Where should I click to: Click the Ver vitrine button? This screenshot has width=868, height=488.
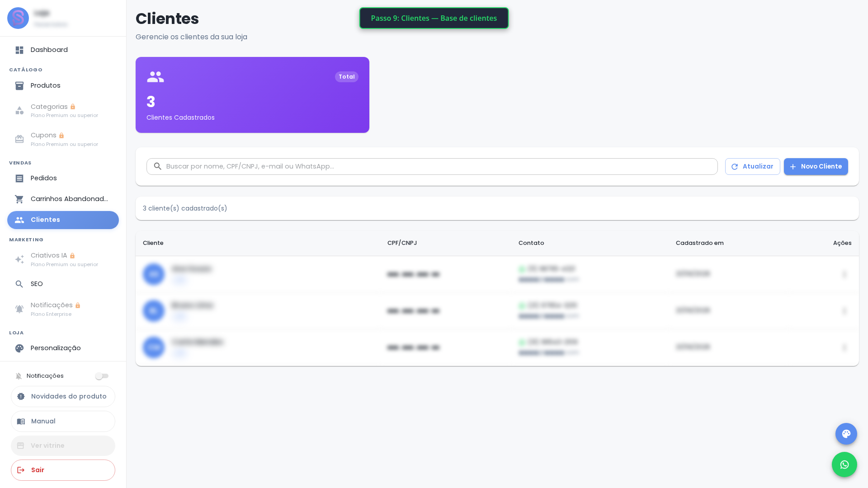click(63, 446)
